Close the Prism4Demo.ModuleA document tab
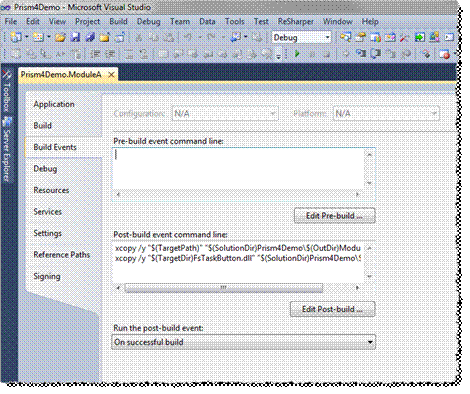470x394 pixels. click(x=111, y=74)
